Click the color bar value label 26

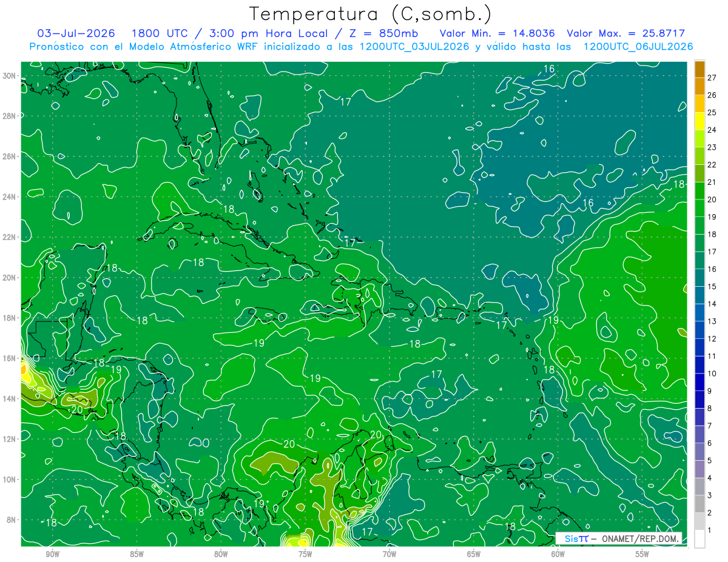[712, 95]
